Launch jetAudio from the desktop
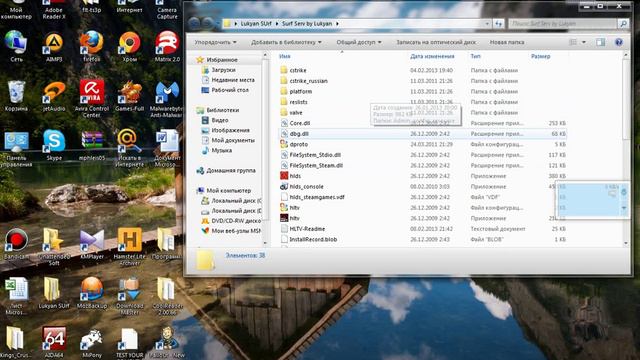Viewport: 640px width, 360px height. [x=54, y=96]
